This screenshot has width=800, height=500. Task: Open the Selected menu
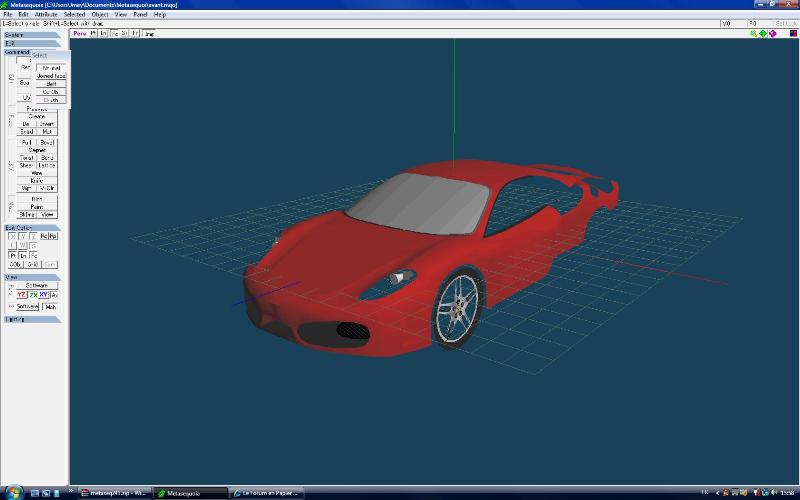(74, 14)
